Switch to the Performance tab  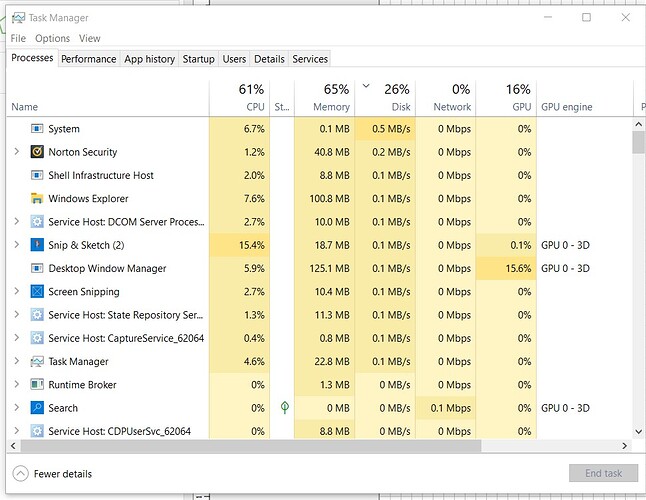(x=89, y=59)
